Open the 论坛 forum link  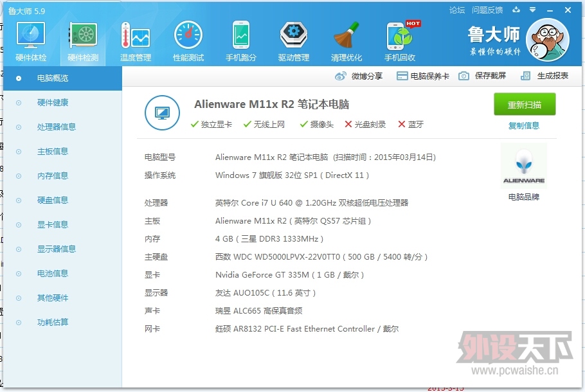tap(457, 10)
